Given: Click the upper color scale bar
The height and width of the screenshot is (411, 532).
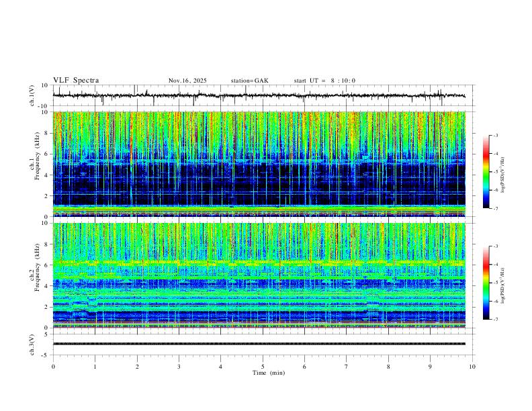Looking at the screenshot, I should 486,172.
